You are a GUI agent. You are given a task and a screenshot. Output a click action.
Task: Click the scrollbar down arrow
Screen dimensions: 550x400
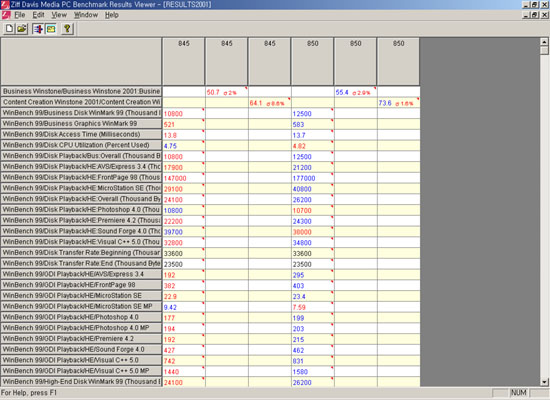tap(544, 382)
